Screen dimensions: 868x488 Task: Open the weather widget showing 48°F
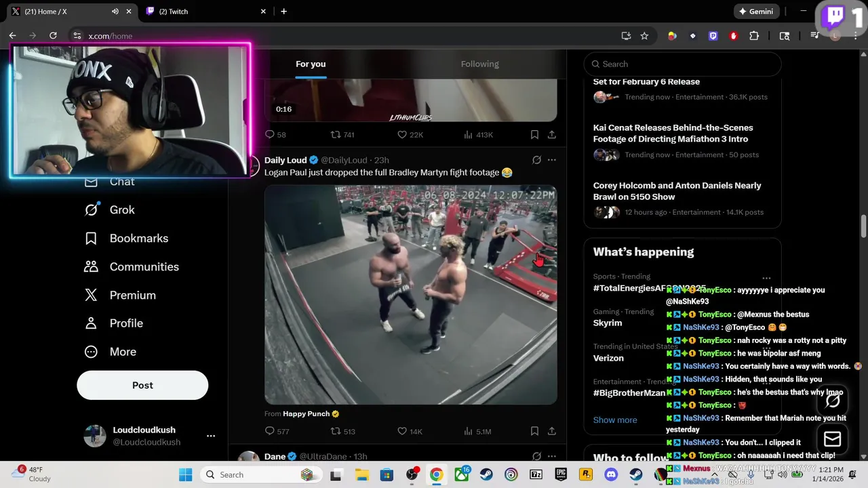pyautogui.click(x=31, y=474)
